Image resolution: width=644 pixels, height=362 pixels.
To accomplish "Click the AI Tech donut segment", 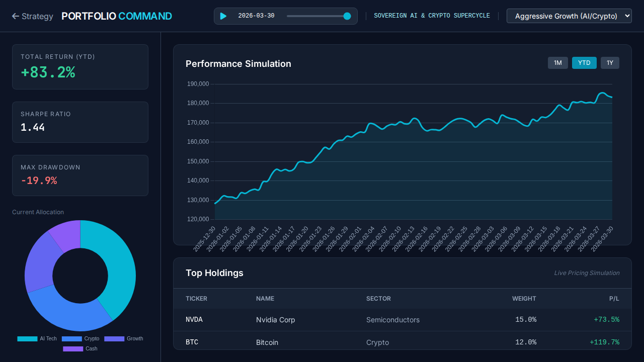I will pyautogui.click(x=117, y=266).
